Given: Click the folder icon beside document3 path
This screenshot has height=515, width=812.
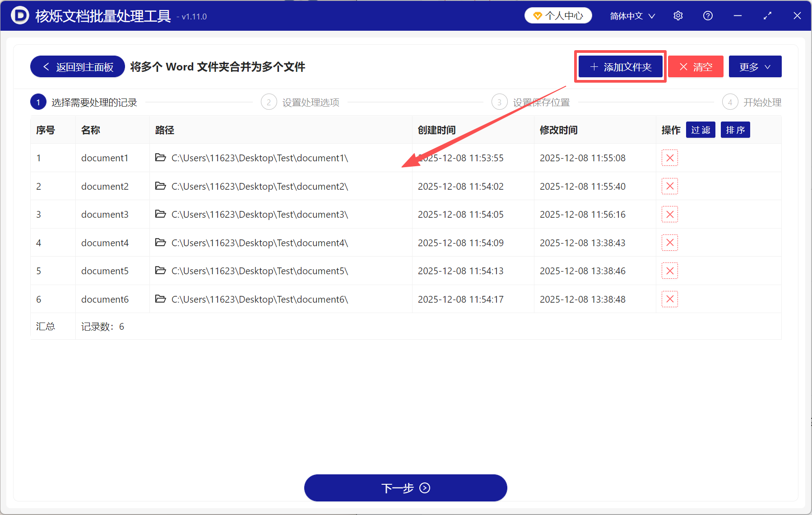Looking at the screenshot, I should click(161, 214).
